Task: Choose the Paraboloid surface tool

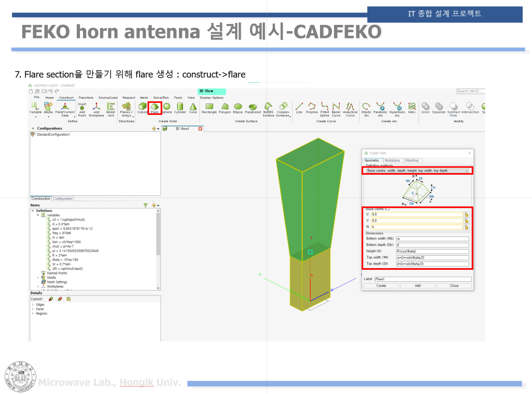Action: tap(253, 108)
